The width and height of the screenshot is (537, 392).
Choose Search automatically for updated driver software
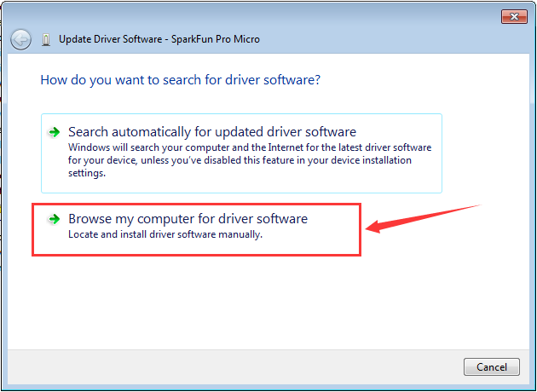(241, 153)
